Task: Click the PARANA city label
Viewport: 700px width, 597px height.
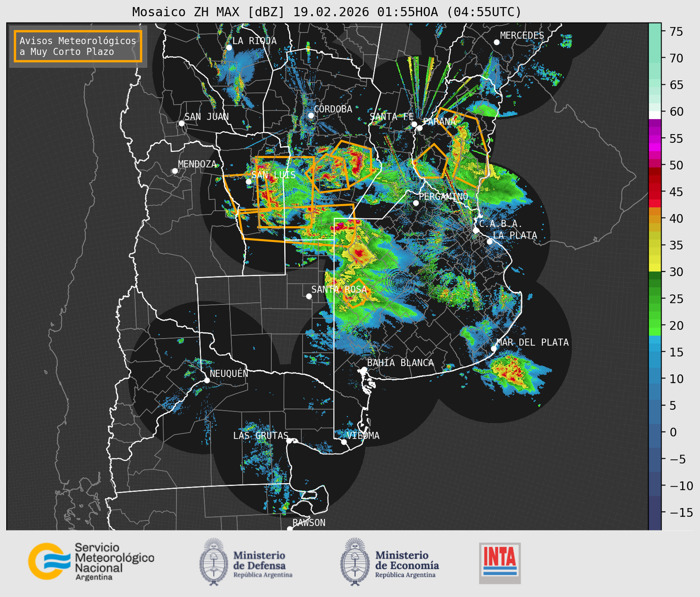Action: click(x=439, y=122)
